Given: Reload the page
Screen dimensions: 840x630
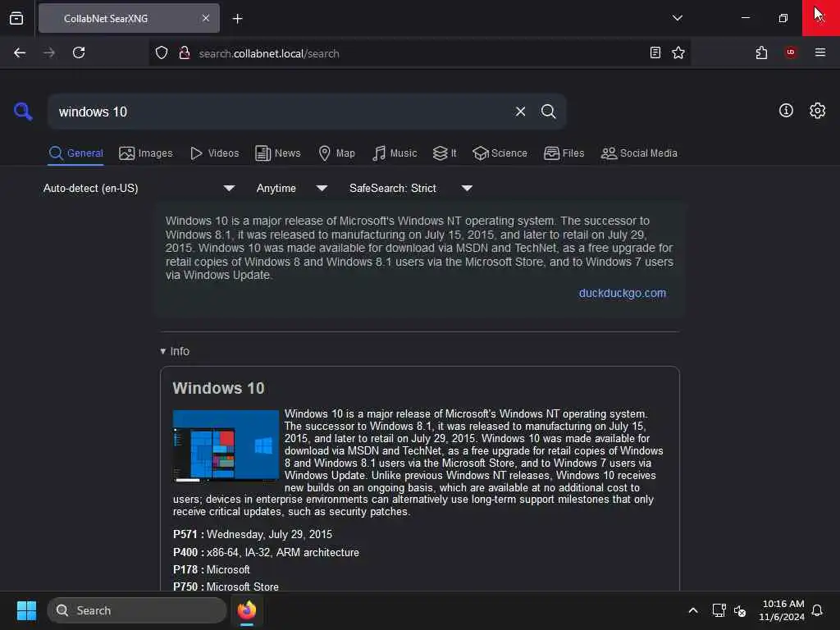Looking at the screenshot, I should 79,53.
